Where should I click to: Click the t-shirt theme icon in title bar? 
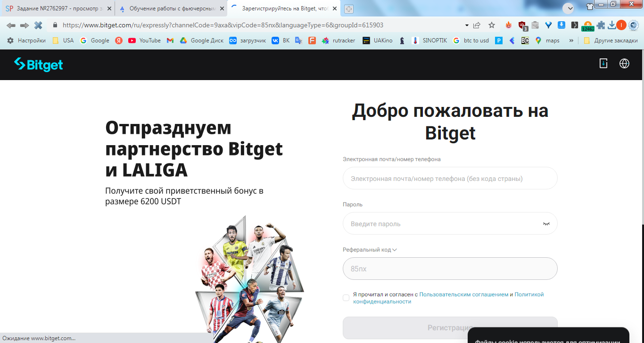(590, 7)
